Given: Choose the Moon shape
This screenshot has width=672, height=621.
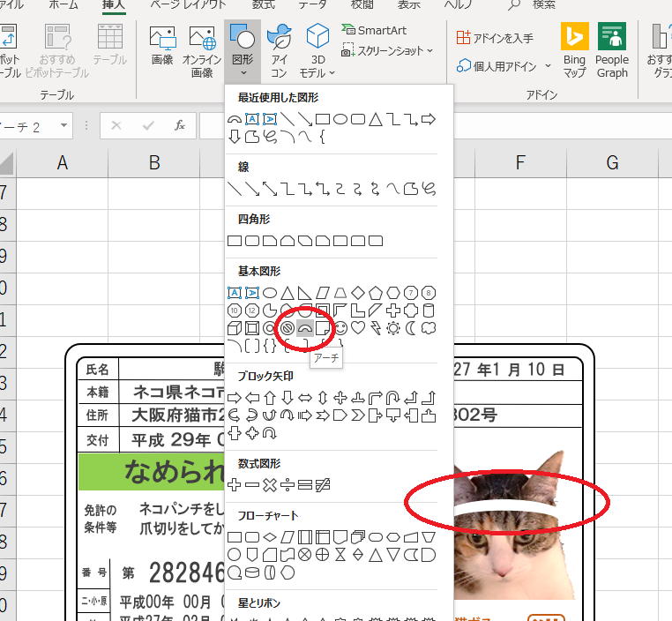Looking at the screenshot, I should [x=411, y=328].
